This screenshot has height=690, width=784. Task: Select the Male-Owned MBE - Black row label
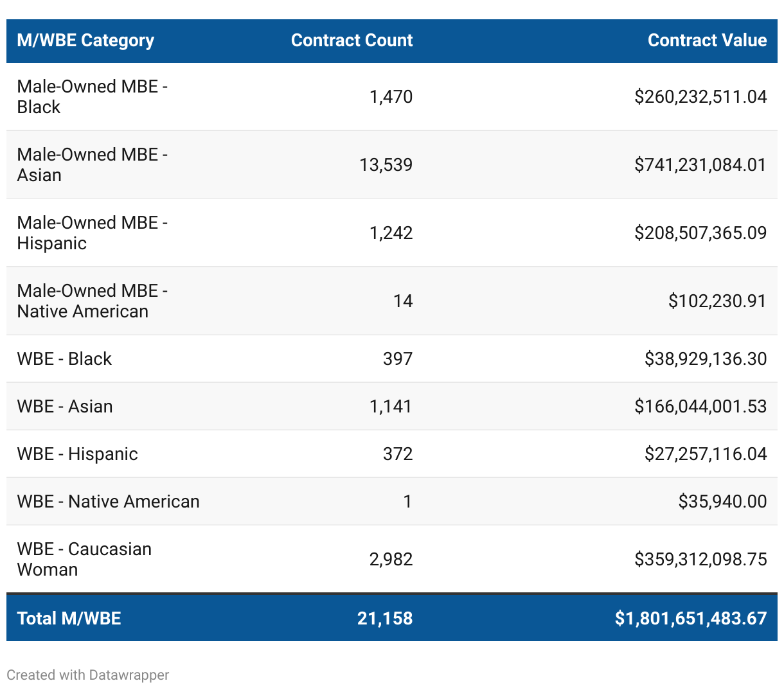(92, 97)
